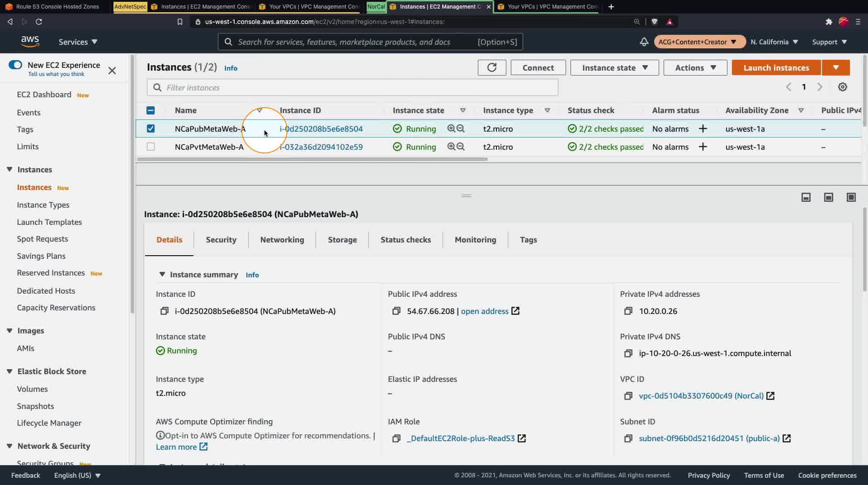
Task: Go to next page of instances
Action: (x=820, y=87)
